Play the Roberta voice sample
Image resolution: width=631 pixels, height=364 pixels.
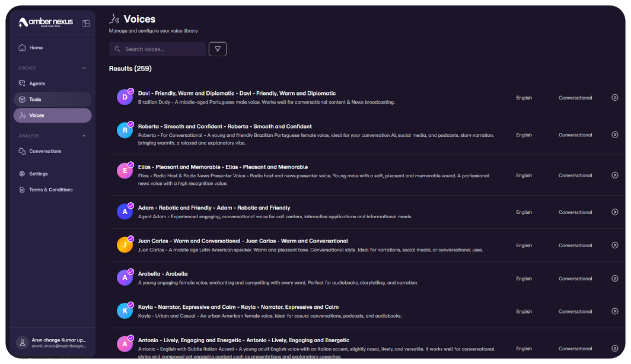615,135
